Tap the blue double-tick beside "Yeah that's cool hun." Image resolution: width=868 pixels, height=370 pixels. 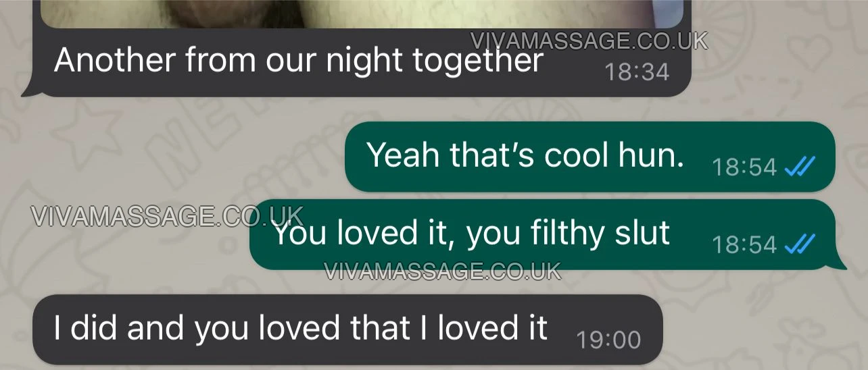click(800, 165)
